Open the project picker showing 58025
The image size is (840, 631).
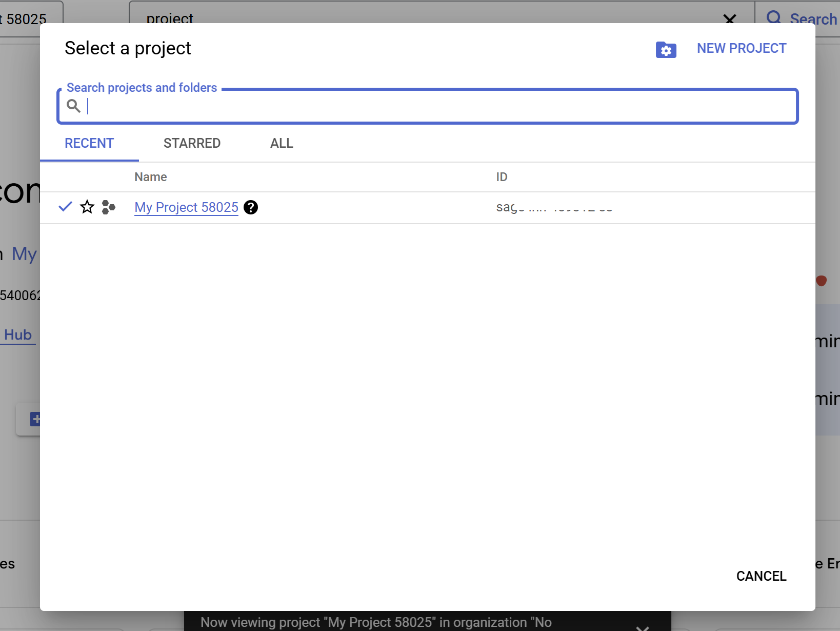click(26, 19)
